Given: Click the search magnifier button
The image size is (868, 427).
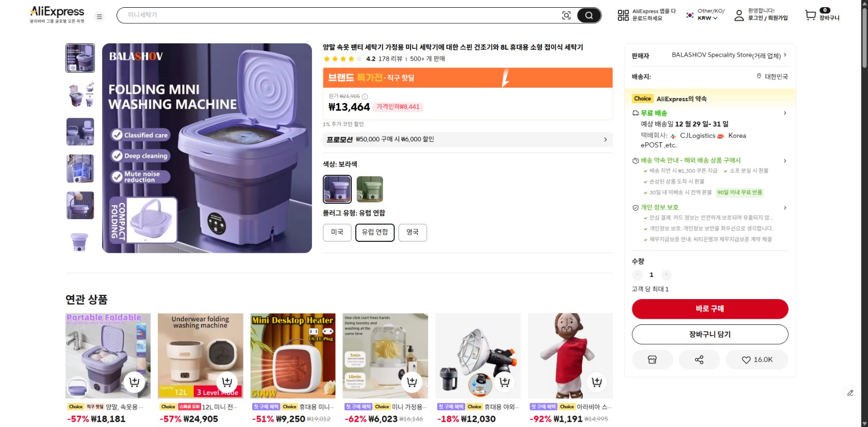Looking at the screenshot, I should (x=589, y=15).
